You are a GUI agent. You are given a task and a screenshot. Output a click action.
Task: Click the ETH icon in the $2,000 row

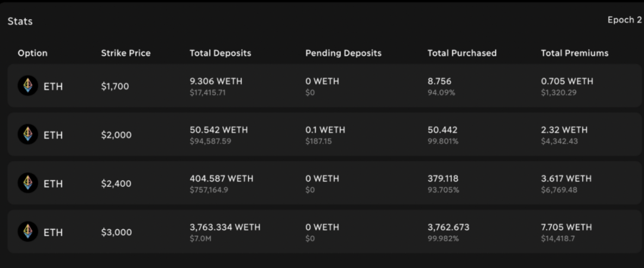27,135
